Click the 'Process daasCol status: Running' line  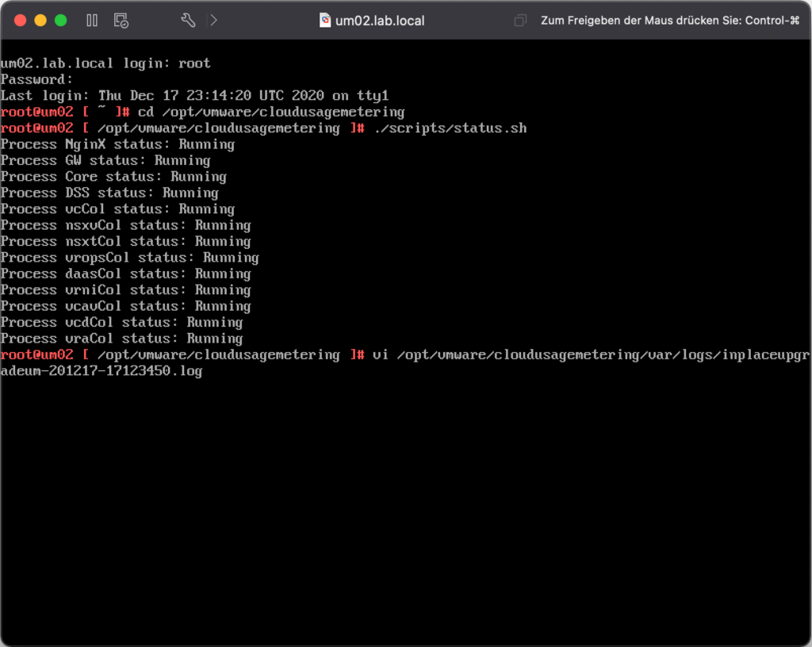[126, 274]
